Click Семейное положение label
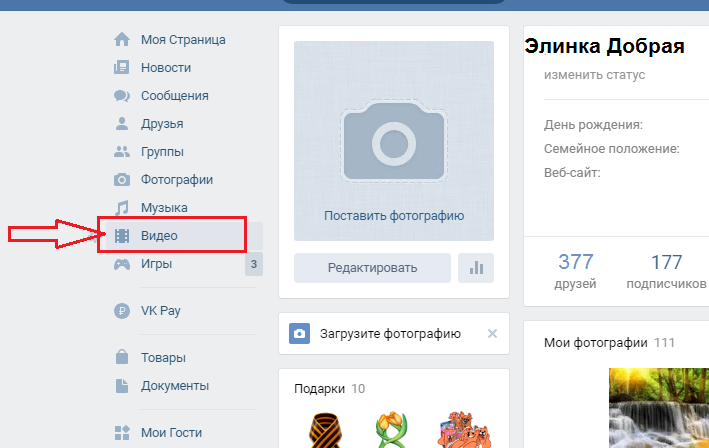Screen dimensions: 709x448 [611, 148]
